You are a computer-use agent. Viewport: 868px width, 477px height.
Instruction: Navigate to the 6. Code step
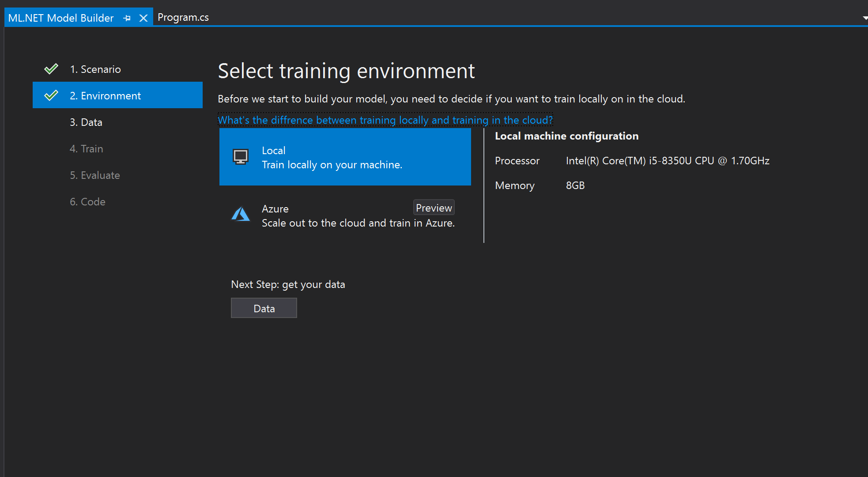click(x=87, y=202)
